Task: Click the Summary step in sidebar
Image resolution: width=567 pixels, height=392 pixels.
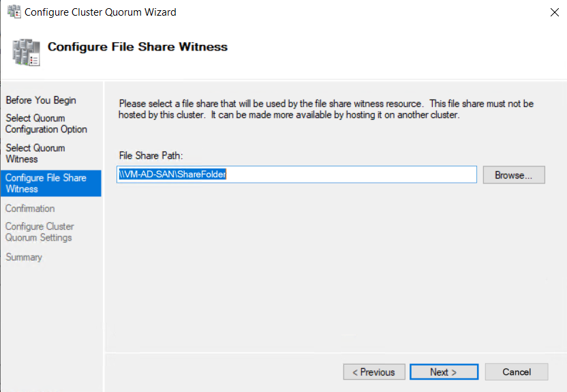Action: 24,257
